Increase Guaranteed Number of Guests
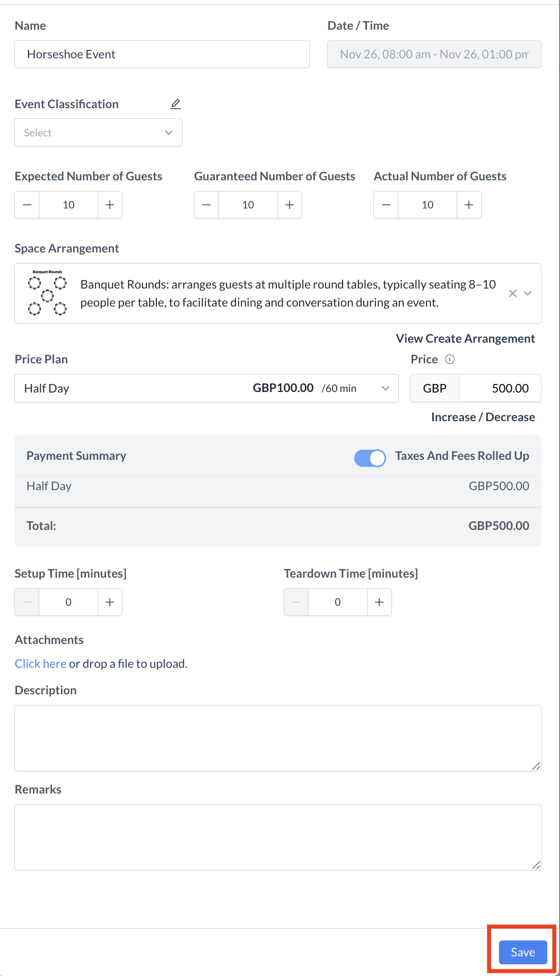This screenshot has height=976, width=560. click(x=290, y=205)
